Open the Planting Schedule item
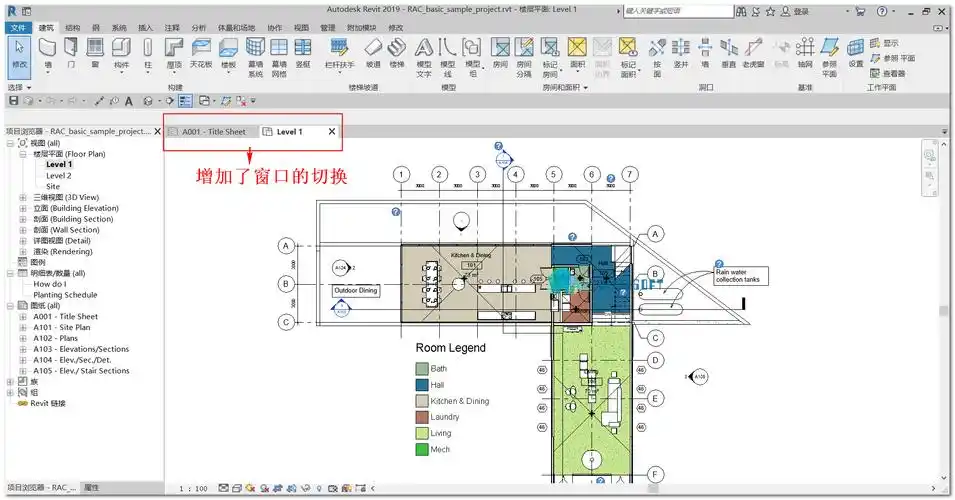955x500 pixels. click(x=65, y=295)
